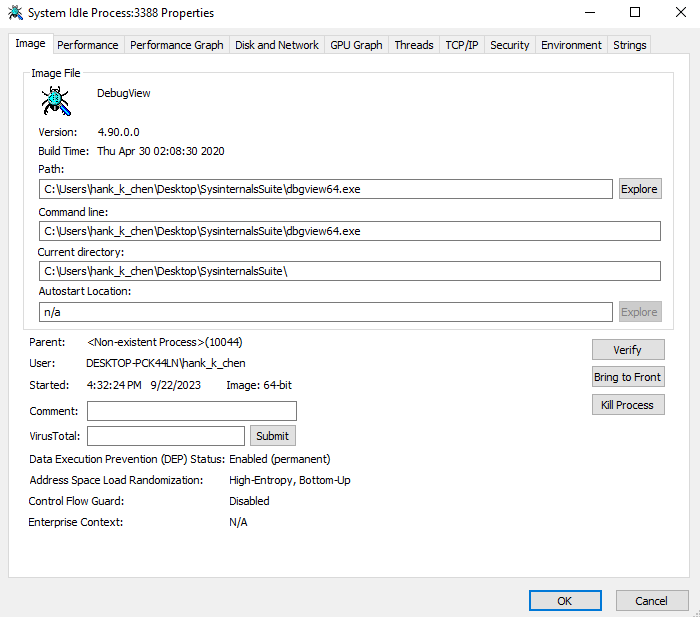The image size is (700, 617).
Task: Click the High-Entropy, Bottom-Up value
Action: pos(290,480)
